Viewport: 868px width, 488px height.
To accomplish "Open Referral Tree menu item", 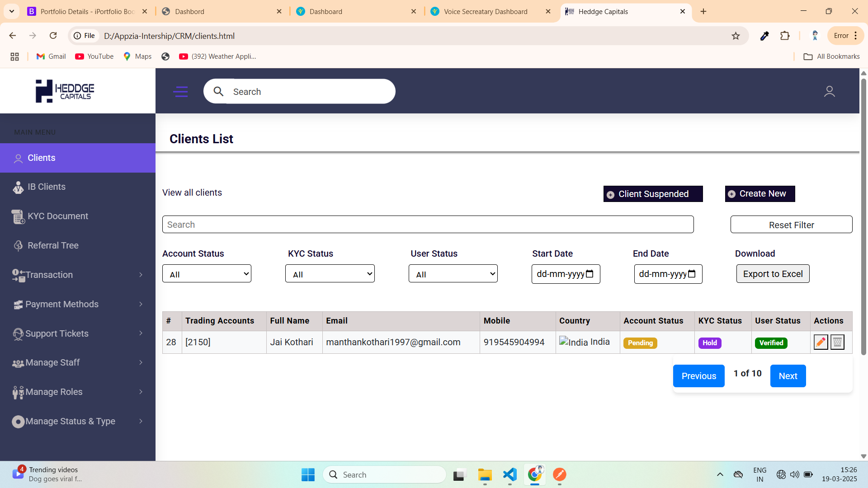I will [x=78, y=245].
